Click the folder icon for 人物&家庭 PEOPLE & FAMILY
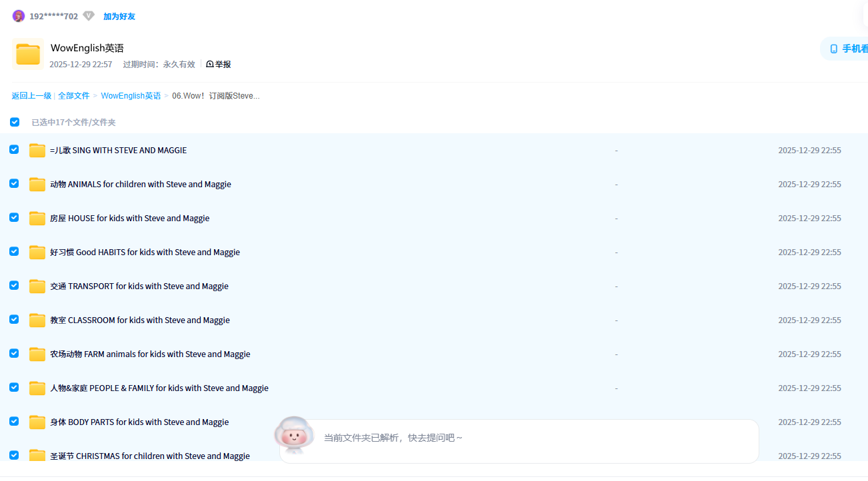Viewport: 868px width, 481px height. (x=37, y=388)
